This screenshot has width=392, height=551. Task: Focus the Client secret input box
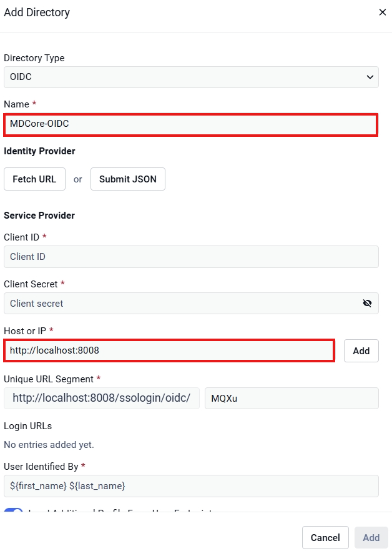pyautogui.click(x=191, y=303)
